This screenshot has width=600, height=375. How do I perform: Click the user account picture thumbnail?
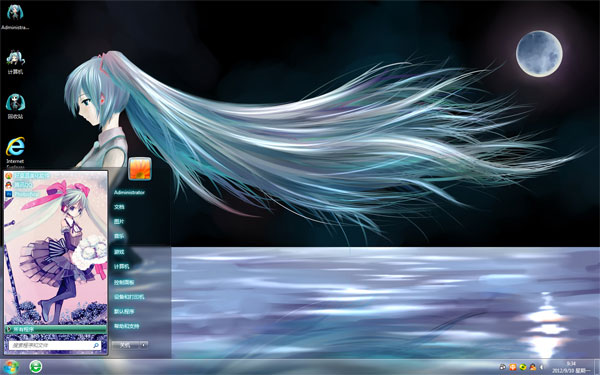click(x=140, y=168)
